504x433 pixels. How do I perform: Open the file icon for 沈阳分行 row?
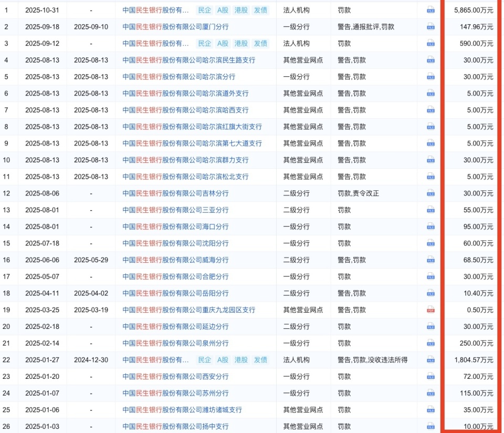[430, 243]
